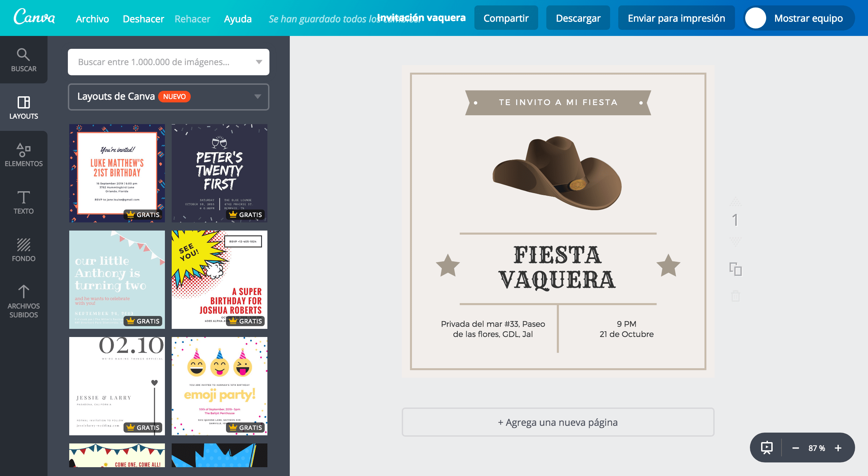Go to Canva home logo

click(34, 17)
